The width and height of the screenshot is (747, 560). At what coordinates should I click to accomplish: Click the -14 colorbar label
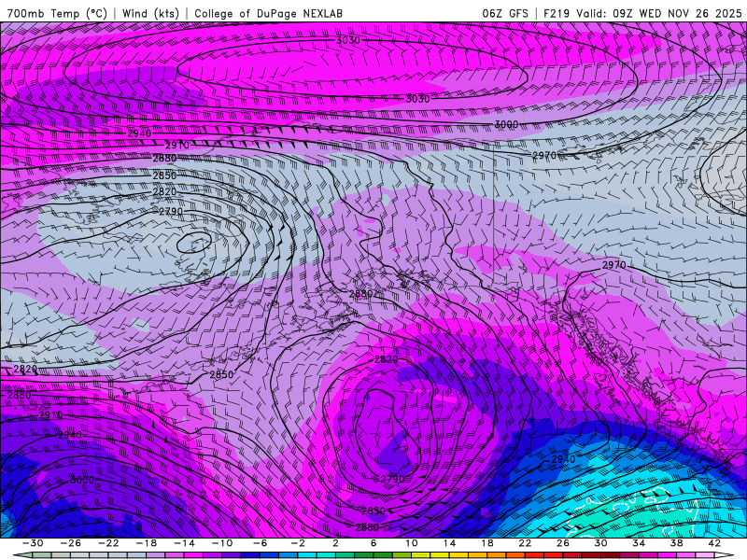pos(184,543)
